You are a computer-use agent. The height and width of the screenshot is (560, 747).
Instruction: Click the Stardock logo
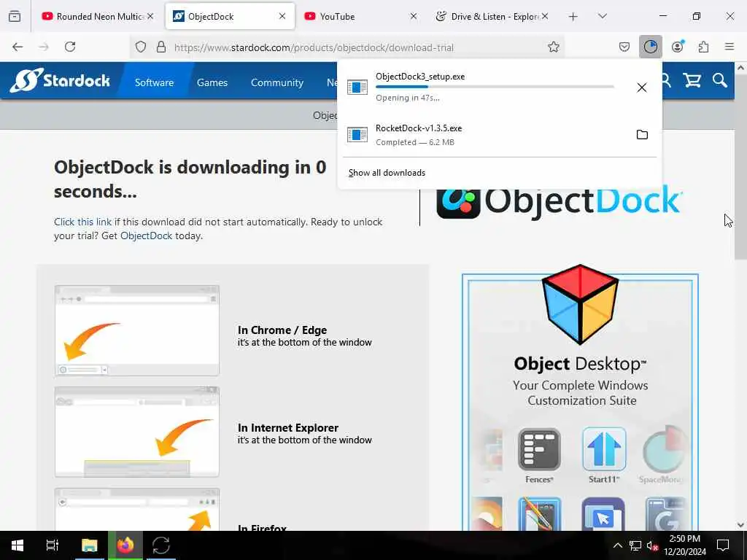point(60,80)
